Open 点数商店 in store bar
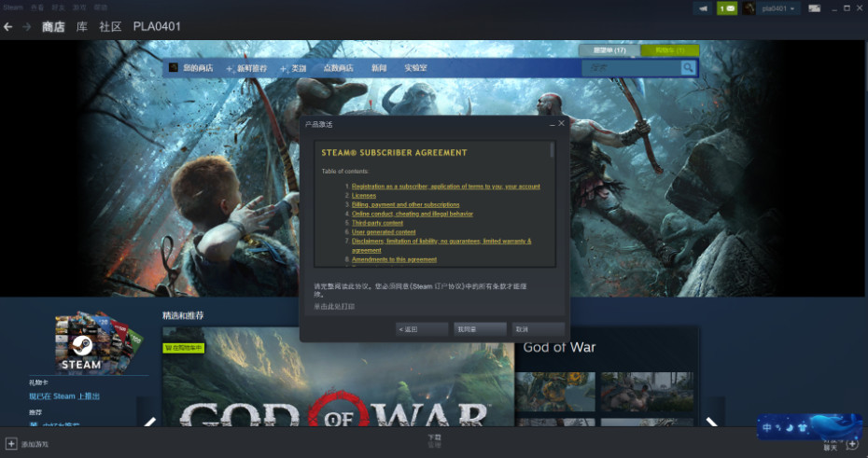Viewport: 868px width, 458px height. coord(338,67)
